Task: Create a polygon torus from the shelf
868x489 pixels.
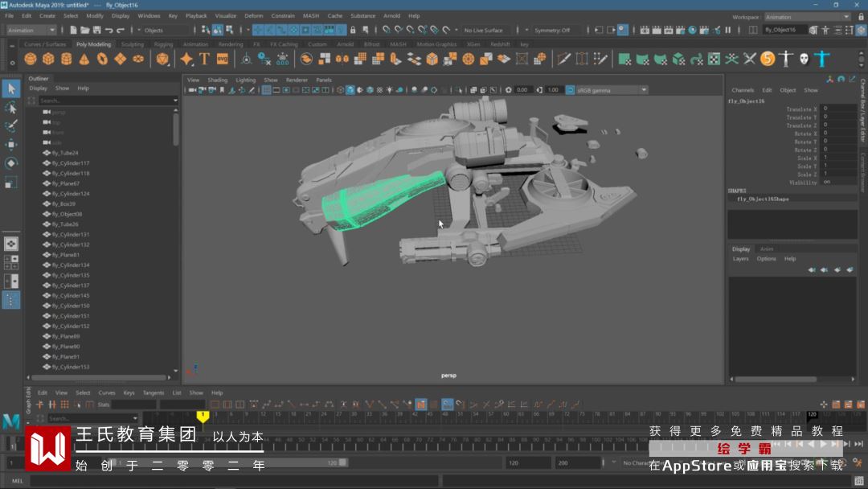Action: click(102, 59)
